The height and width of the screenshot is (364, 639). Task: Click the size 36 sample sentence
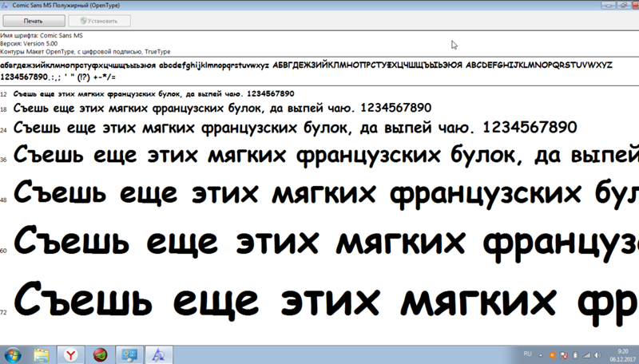[326, 156]
